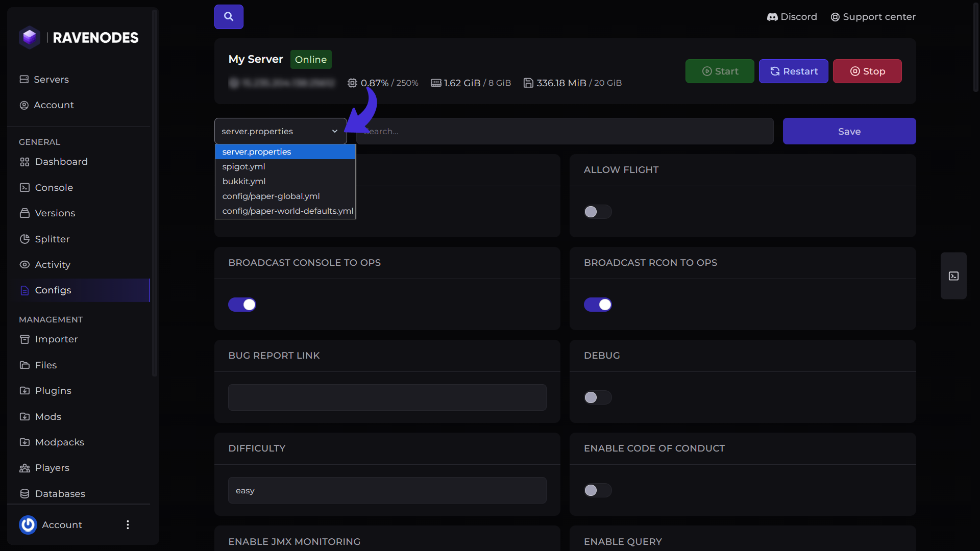Click the Difficulty field showing easy

point(387,490)
